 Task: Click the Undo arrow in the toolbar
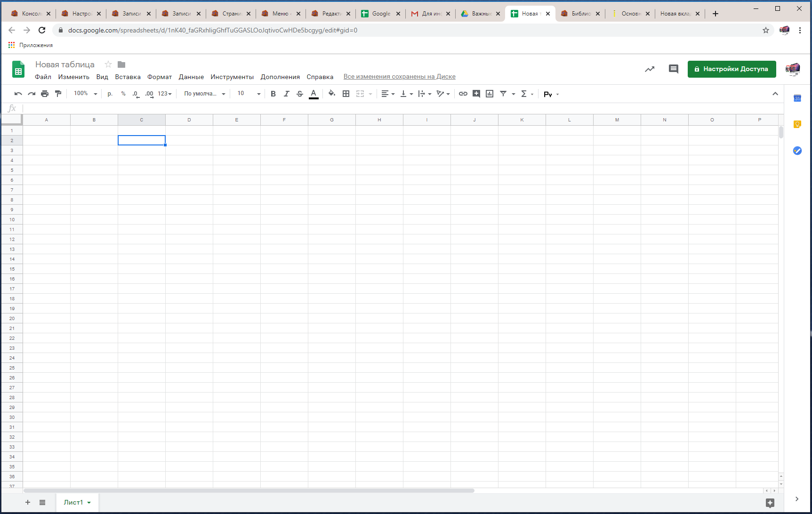[x=18, y=94]
